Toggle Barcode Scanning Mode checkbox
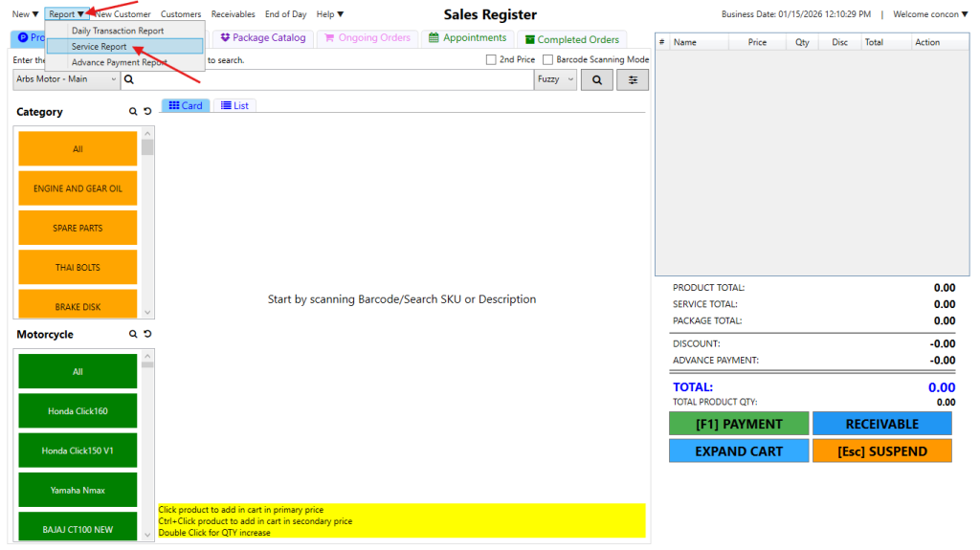Screen dimensions: 980x550 (548, 60)
